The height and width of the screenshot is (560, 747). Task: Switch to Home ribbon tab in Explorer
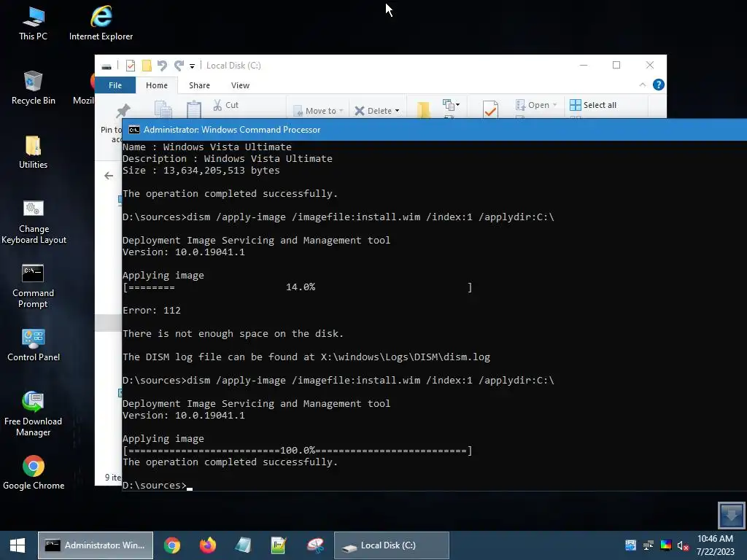tap(157, 85)
